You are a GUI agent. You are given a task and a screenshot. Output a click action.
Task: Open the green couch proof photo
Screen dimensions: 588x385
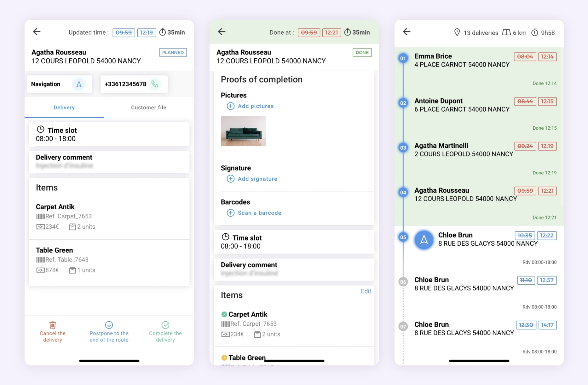coord(243,131)
